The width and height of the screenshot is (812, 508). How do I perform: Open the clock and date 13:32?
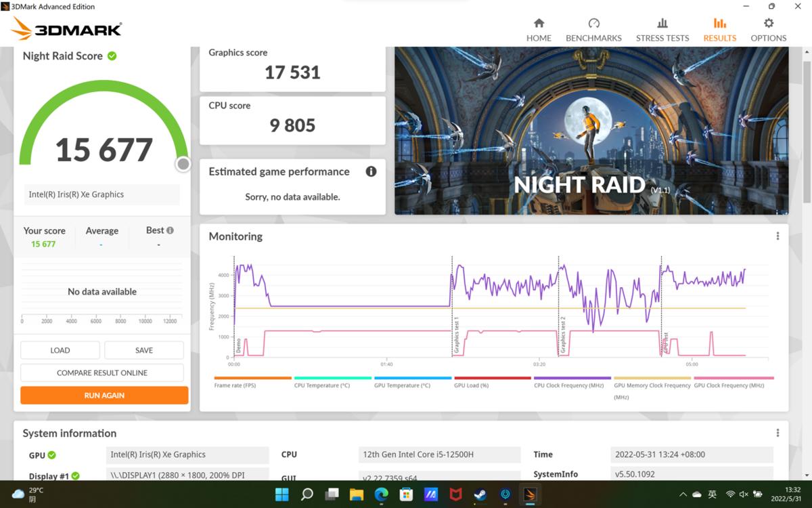click(x=784, y=494)
